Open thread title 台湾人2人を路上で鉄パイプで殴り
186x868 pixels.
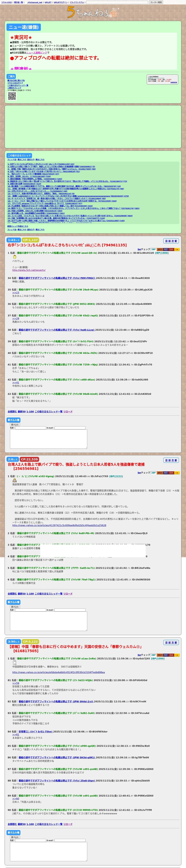tap(76, 466)
